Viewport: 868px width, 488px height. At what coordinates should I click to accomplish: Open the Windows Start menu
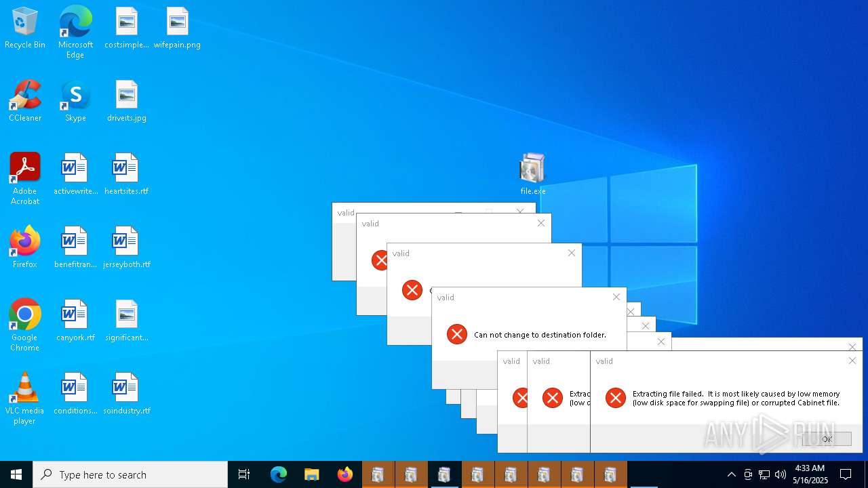point(16,474)
